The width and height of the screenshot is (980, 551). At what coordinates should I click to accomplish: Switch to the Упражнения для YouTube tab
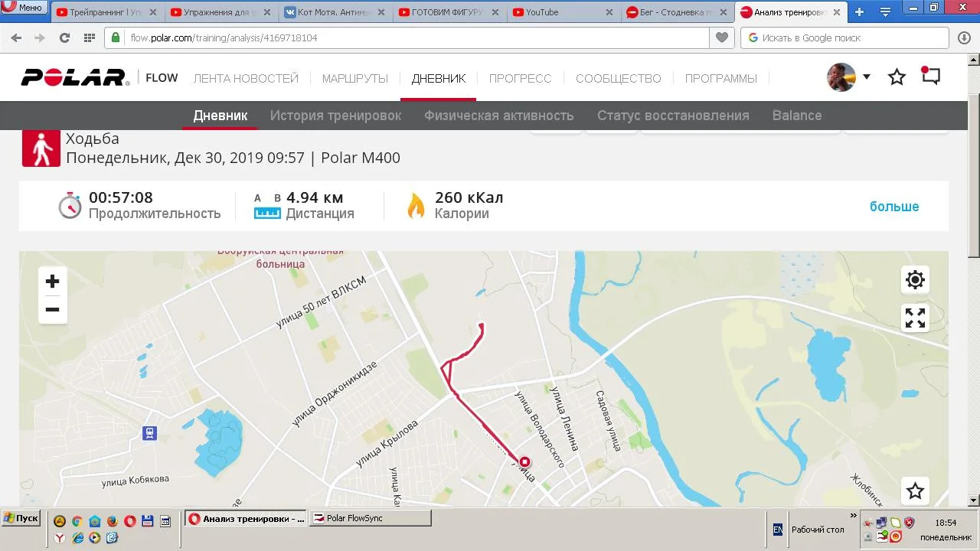220,12
